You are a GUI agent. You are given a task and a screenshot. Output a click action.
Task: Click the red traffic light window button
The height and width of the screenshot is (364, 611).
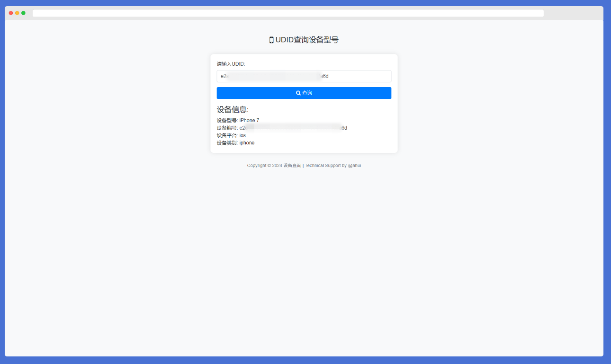pos(10,13)
